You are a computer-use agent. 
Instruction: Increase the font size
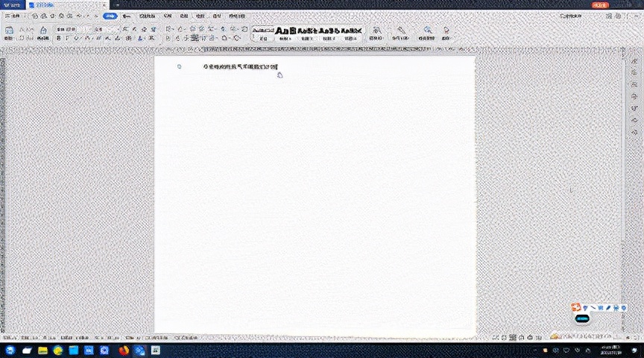tap(124, 30)
